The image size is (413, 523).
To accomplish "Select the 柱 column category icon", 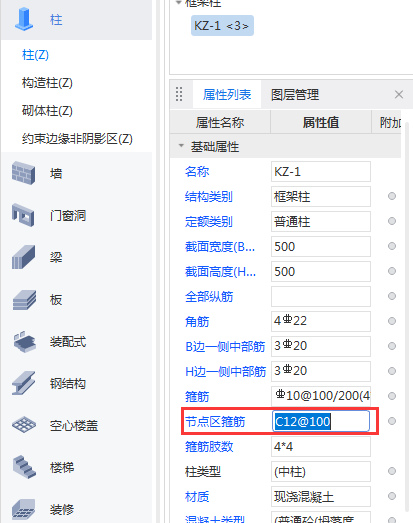I will coord(24,20).
